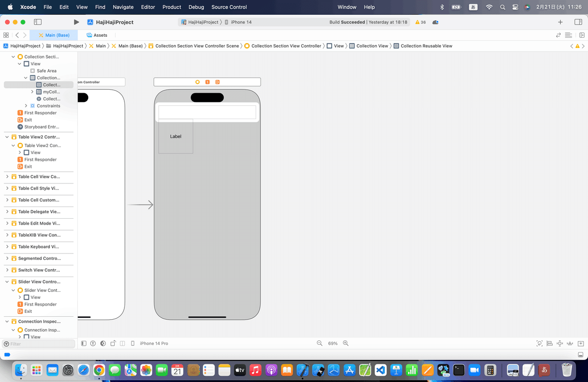Select Storyboard Entr... item in outline
The height and width of the screenshot is (382, 588).
38,127
